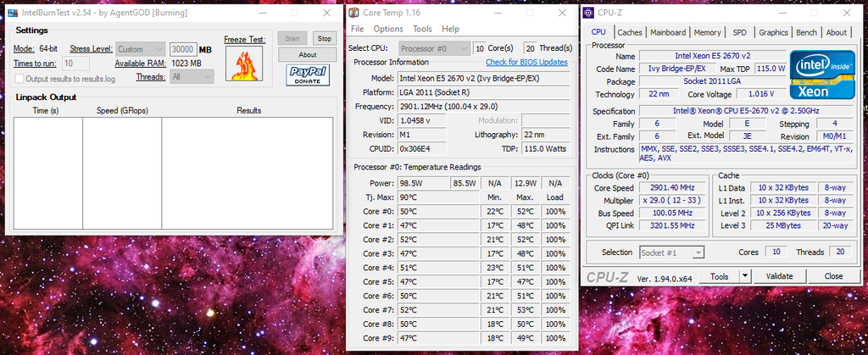The image size is (868, 355).
Task: Open the Stress Level dropdown
Action: (141, 49)
